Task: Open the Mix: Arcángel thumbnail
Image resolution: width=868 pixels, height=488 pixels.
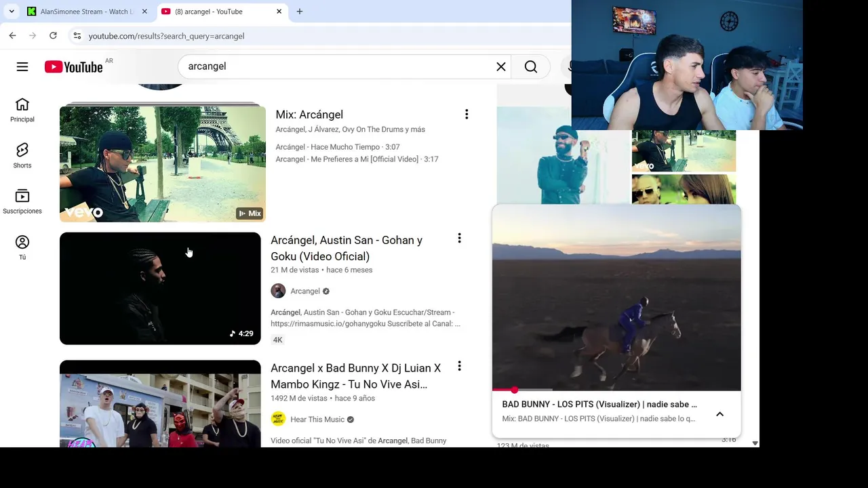Action: (x=163, y=163)
